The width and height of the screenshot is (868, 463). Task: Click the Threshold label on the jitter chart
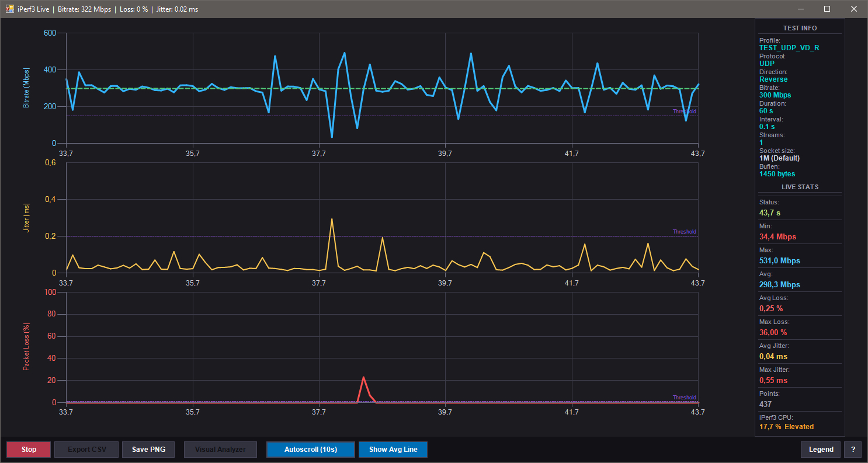coord(684,232)
